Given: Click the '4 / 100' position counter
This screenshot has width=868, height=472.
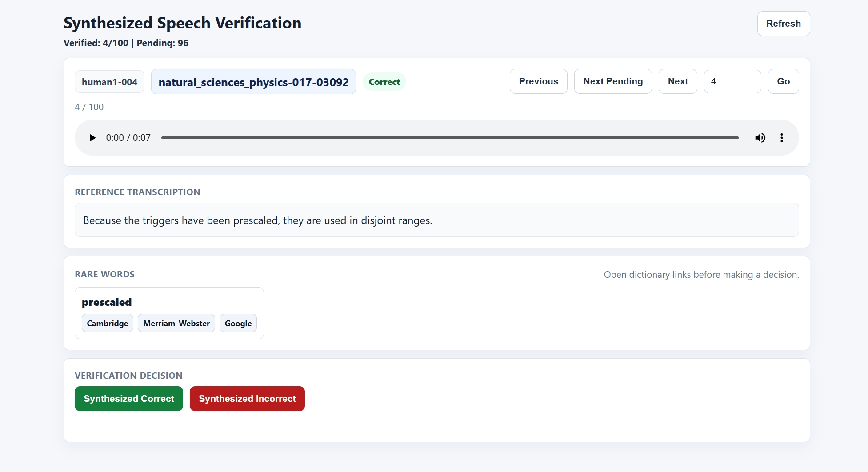Looking at the screenshot, I should click(x=89, y=107).
